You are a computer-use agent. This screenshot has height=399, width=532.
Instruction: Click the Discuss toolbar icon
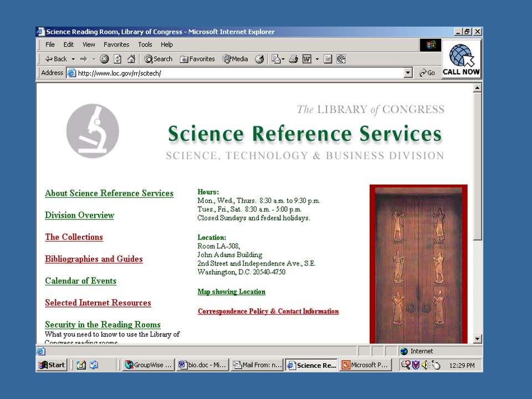(x=328, y=59)
